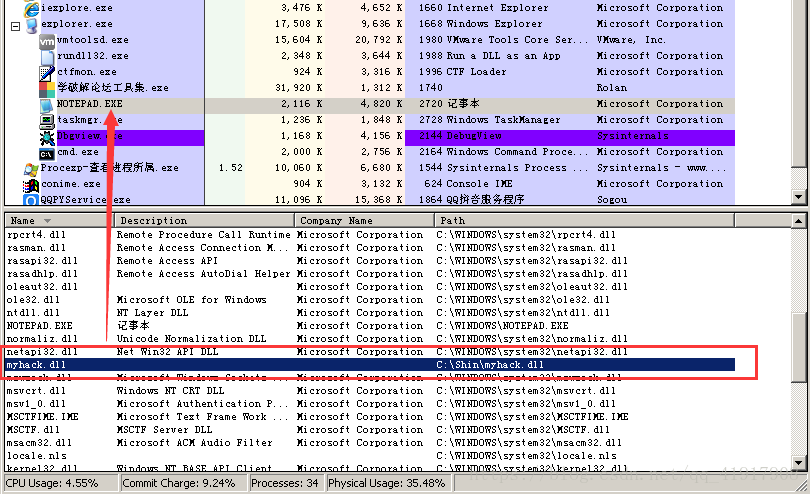Select the cmd.exe process row
This screenshot has width=810, height=494.
coord(369,152)
